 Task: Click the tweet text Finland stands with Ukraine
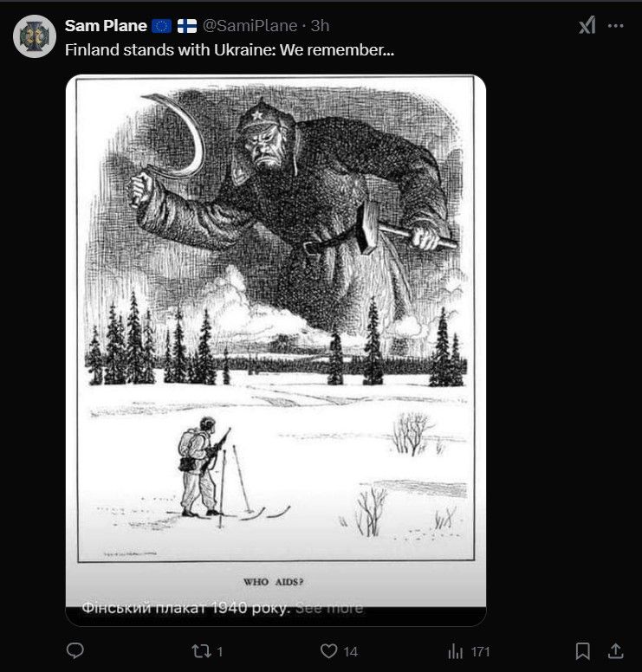[x=230, y=49]
